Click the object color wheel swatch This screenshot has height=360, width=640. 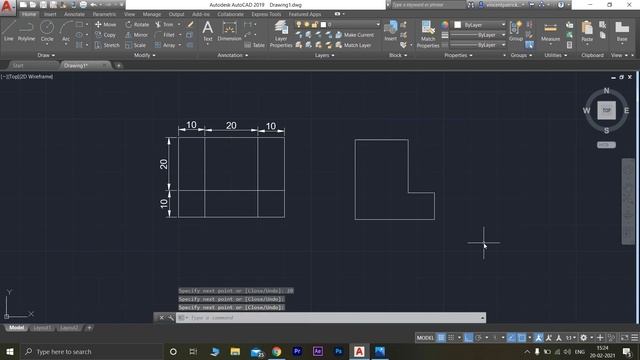444,25
